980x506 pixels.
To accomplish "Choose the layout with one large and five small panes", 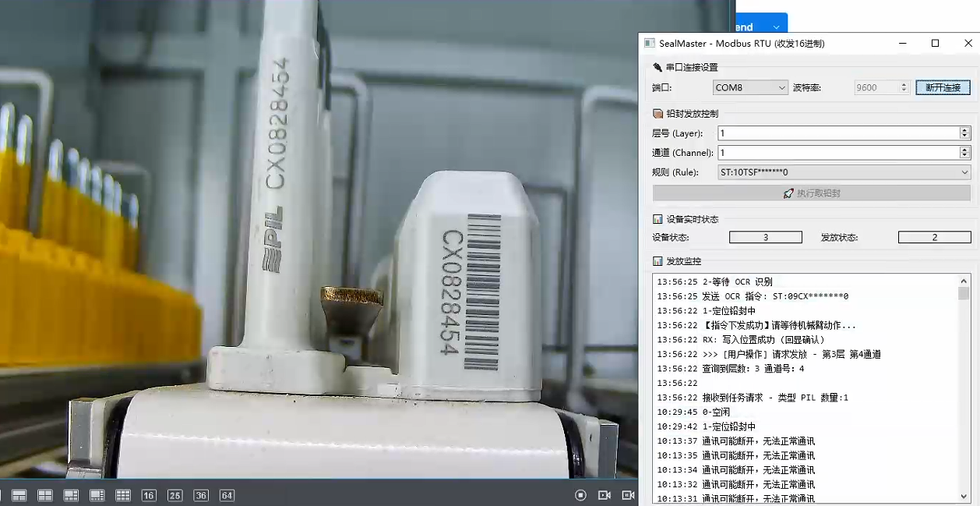I will [71, 495].
